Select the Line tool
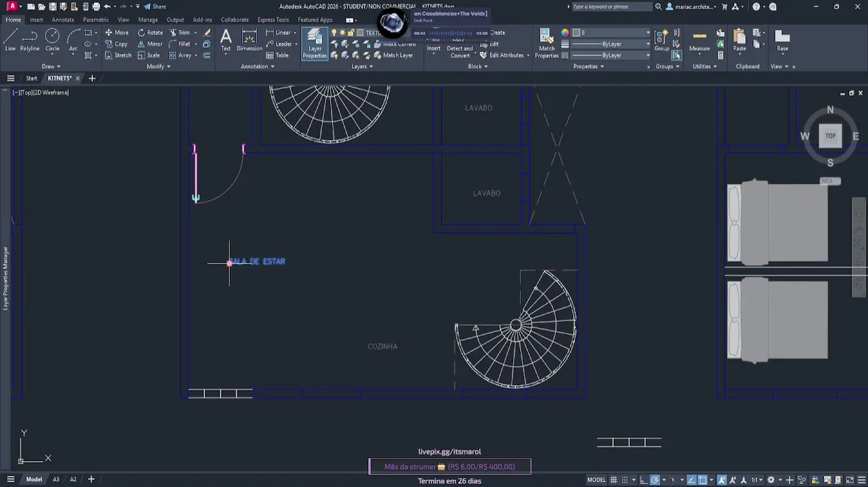Viewport: 868px width, 487px height. pos(10,40)
